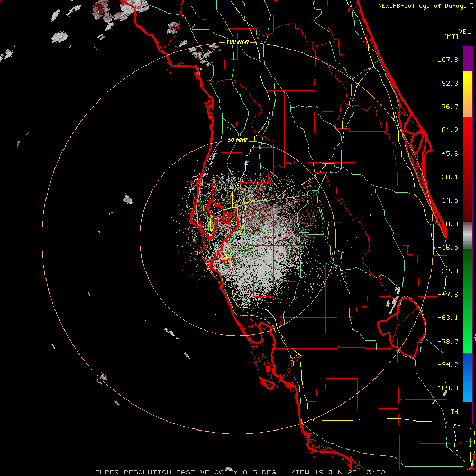The image size is (476, 476).
Task: Click the -109.8 velocity scale value
Action: tap(446, 388)
